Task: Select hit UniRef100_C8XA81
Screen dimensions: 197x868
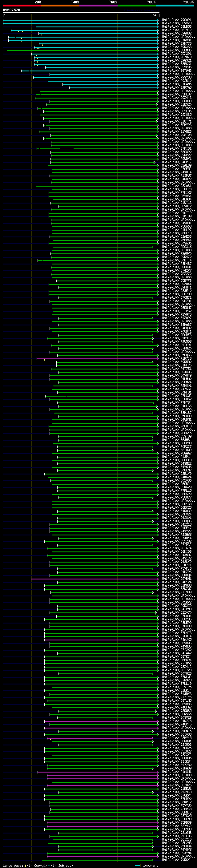Action: [176, 186]
